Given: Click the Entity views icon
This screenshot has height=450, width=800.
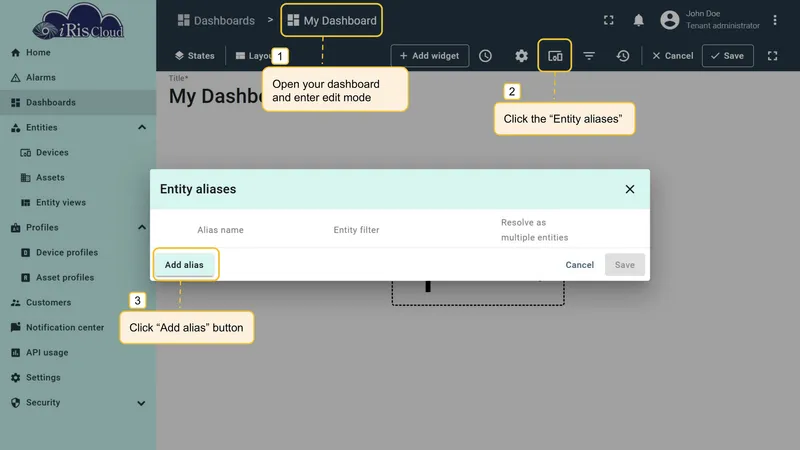Looking at the screenshot, I should (26, 203).
